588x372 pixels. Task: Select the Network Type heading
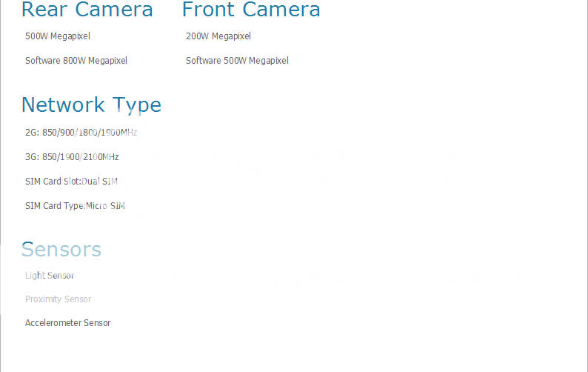[x=91, y=104]
